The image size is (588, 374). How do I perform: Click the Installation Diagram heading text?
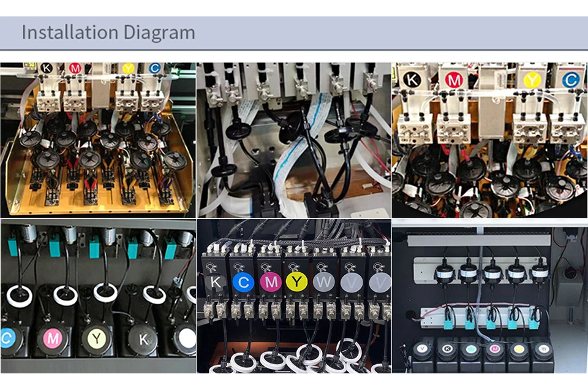pos(108,32)
